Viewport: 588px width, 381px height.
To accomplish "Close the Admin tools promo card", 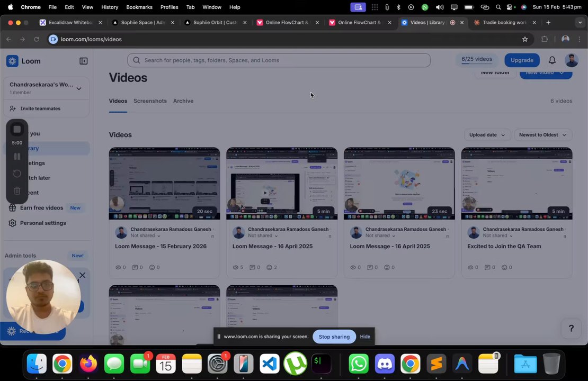I will [x=83, y=275].
